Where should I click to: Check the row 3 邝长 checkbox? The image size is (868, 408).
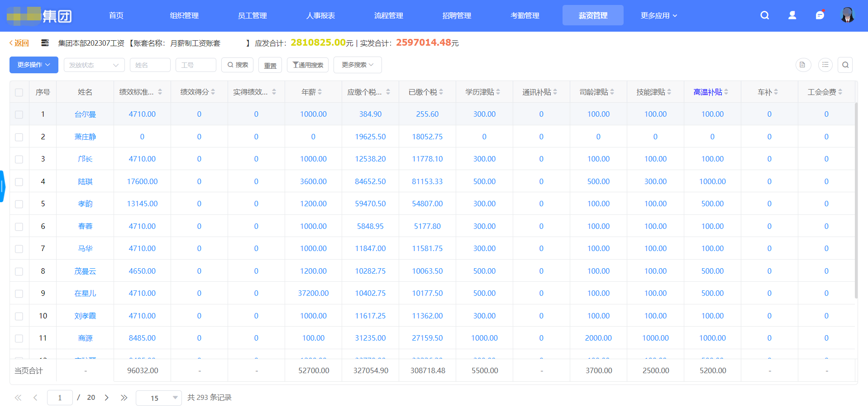(19, 159)
